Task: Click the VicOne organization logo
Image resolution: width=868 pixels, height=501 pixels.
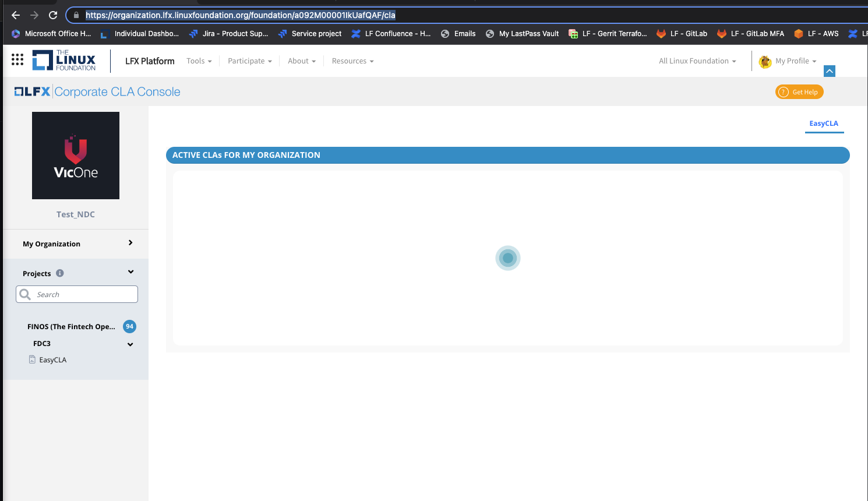Action: pyautogui.click(x=76, y=155)
